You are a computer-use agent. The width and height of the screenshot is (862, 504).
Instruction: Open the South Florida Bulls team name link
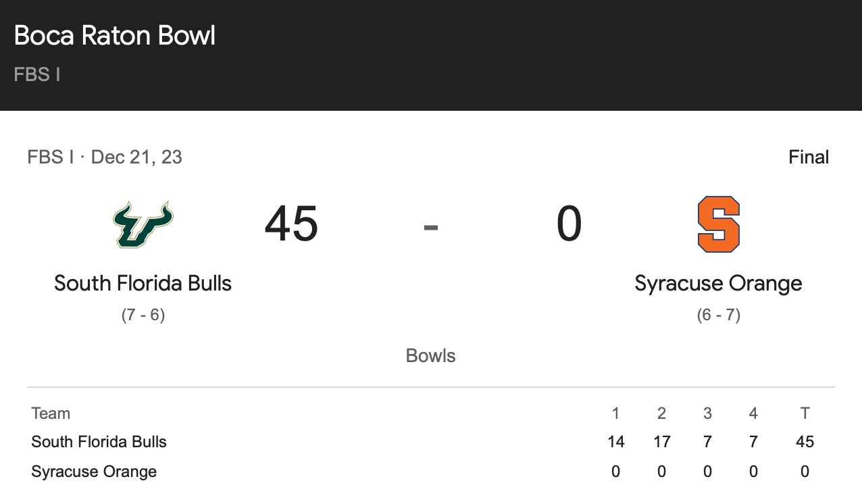point(143,283)
